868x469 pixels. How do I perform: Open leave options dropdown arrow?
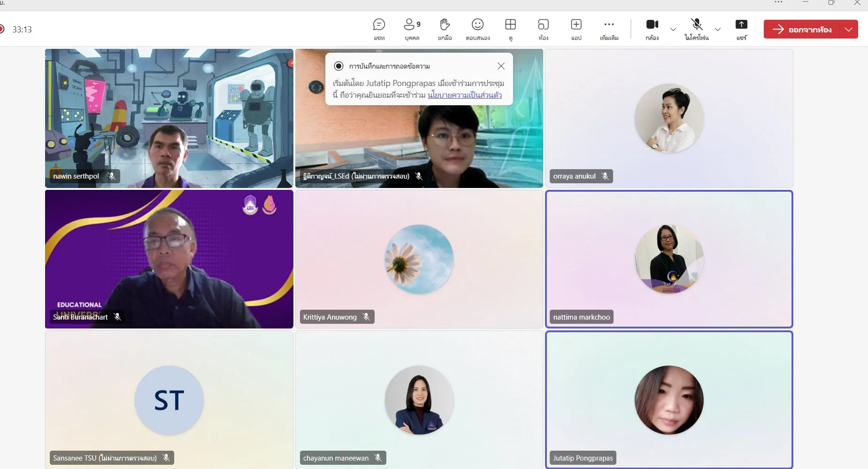coord(849,29)
